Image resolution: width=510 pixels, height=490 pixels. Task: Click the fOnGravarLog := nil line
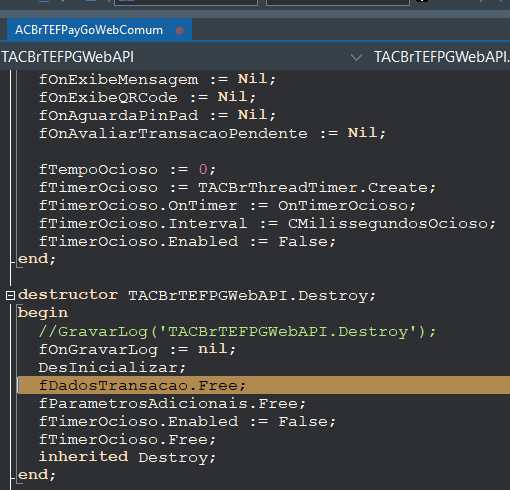(137, 349)
